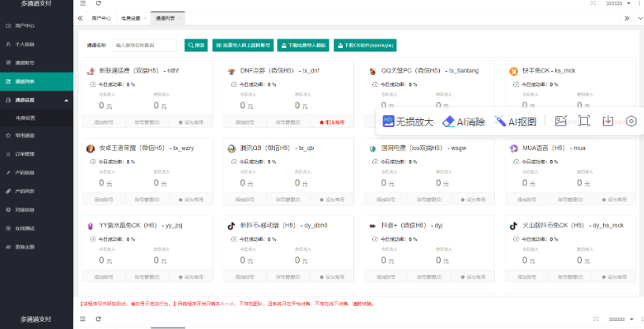This screenshot has height=329, width=644.
Task: Click the pencil icon beside 产码信息
Action: 8,173
